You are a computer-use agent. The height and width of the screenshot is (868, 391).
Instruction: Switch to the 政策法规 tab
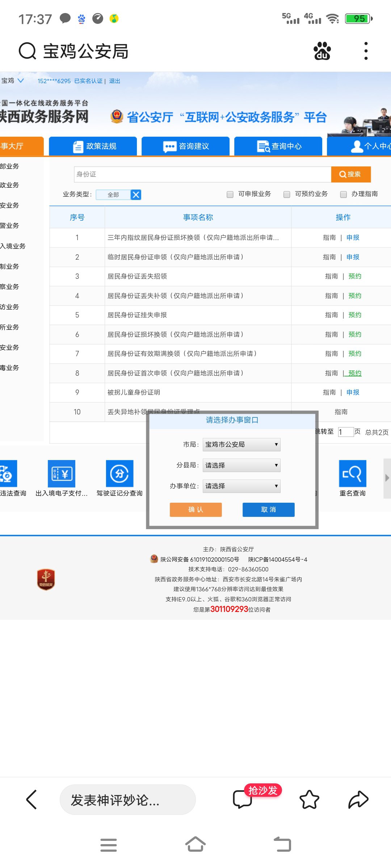93,146
